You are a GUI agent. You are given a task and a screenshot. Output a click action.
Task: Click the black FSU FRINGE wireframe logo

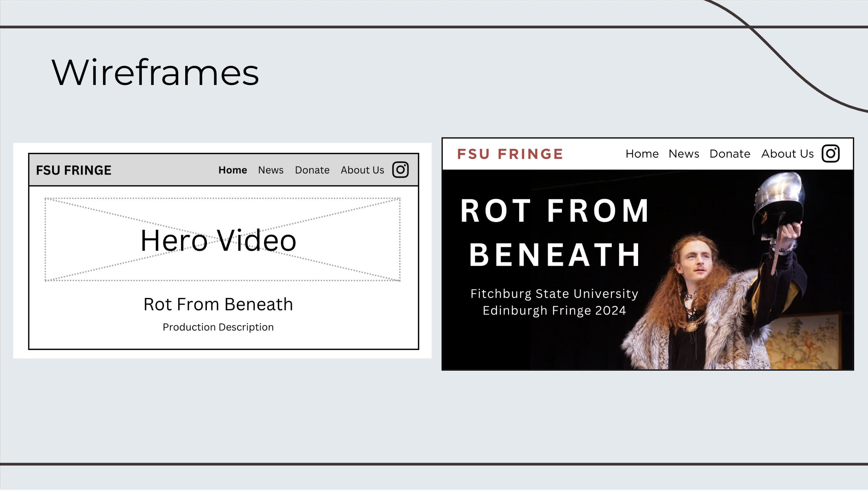click(x=74, y=170)
